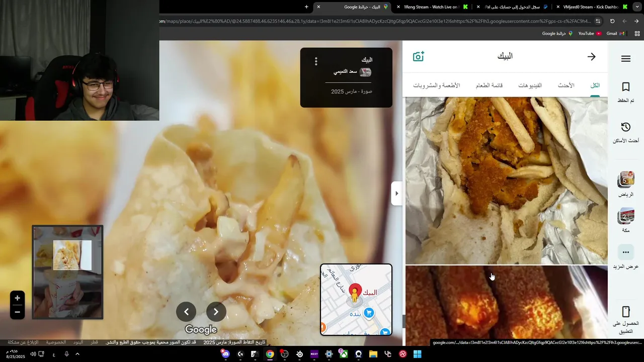Open the Settings gear from the taskbar
The image size is (644, 362).
[329, 354]
